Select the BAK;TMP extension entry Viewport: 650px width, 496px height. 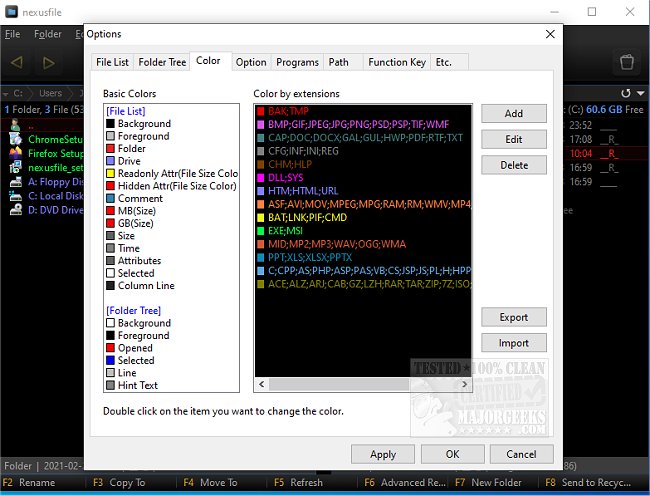363,111
